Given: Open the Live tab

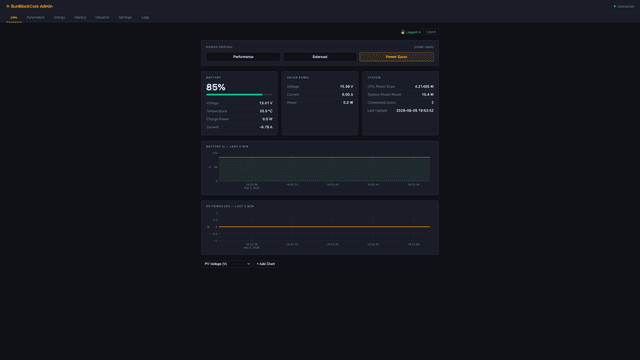Looking at the screenshot, I should [x=14, y=18].
